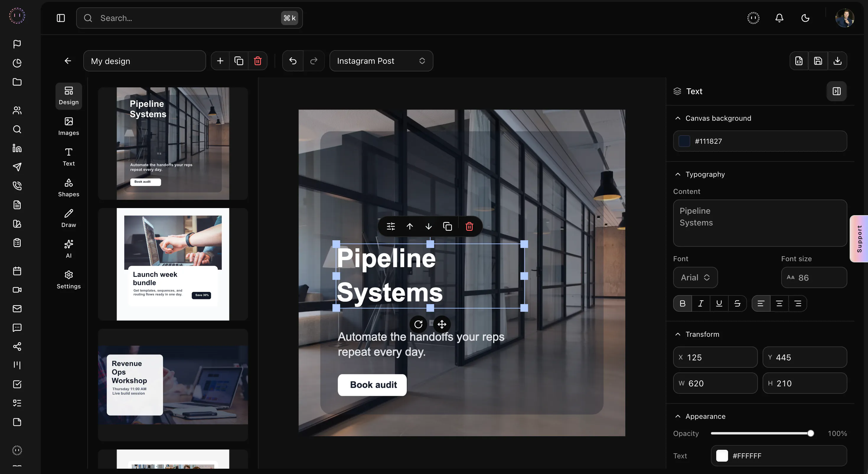
Task: Open the Draw tab
Action: tap(69, 219)
